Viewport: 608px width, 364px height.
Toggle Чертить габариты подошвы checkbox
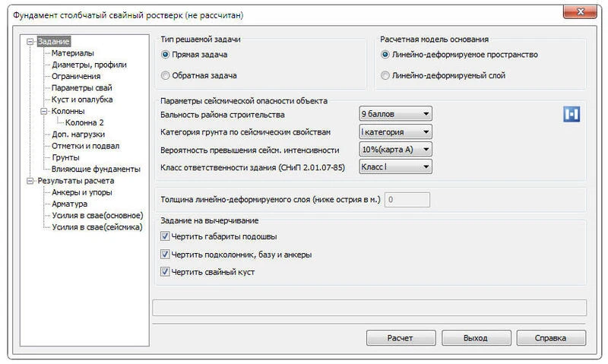coord(165,237)
